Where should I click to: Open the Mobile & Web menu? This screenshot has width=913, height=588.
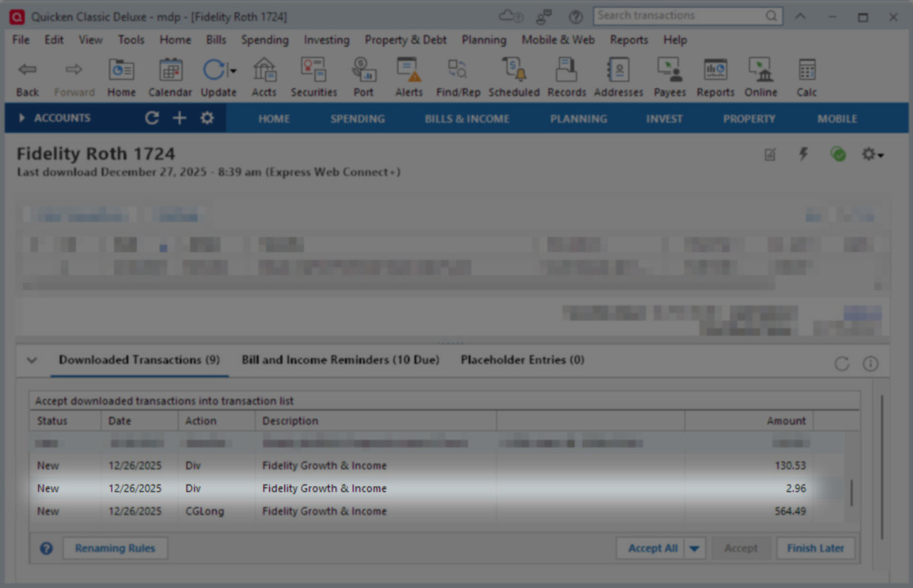pyautogui.click(x=558, y=40)
